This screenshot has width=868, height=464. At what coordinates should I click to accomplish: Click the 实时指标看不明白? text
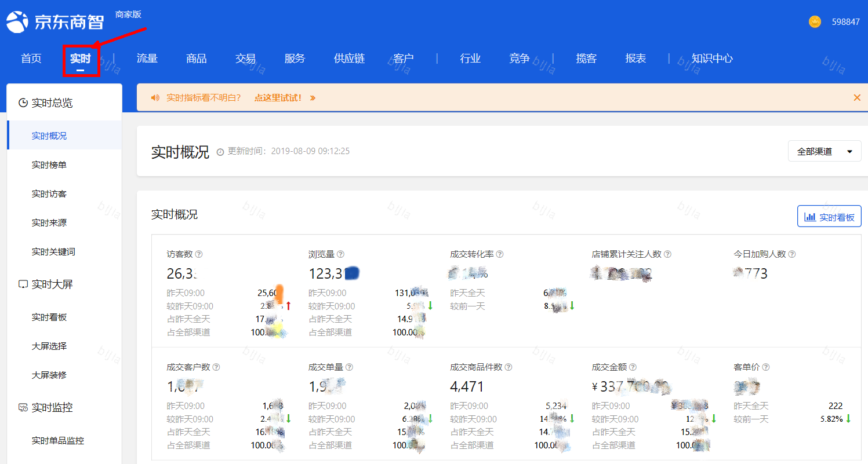click(x=204, y=98)
